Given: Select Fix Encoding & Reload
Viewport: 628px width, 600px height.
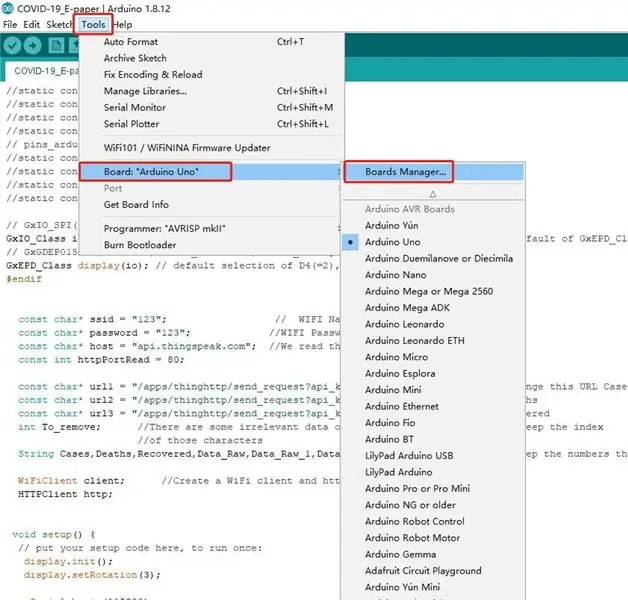Looking at the screenshot, I should click(211, 74).
